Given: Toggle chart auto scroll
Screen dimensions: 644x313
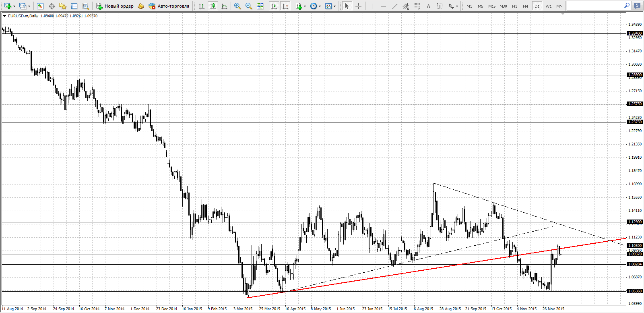Looking at the screenshot, I should [x=274, y=6].
